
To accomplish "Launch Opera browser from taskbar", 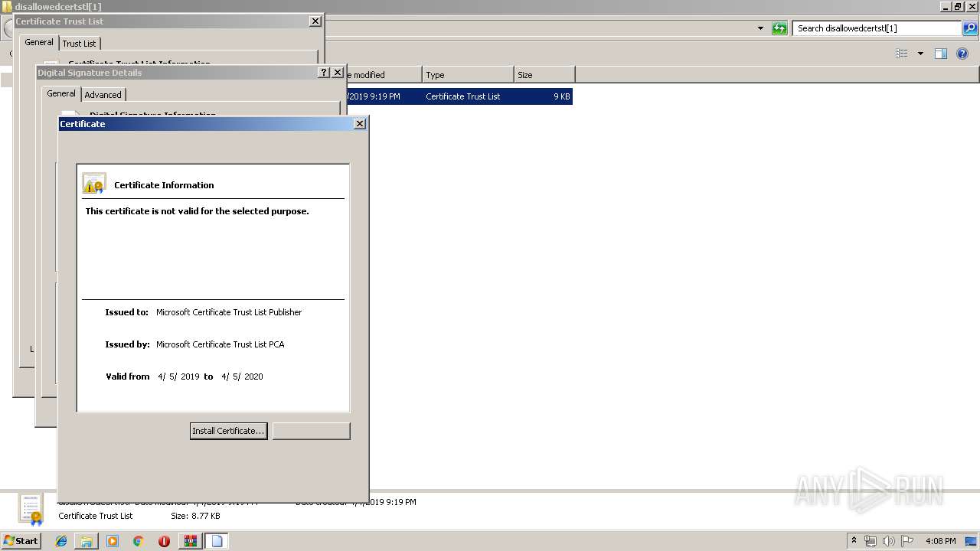I will [164, 541].
